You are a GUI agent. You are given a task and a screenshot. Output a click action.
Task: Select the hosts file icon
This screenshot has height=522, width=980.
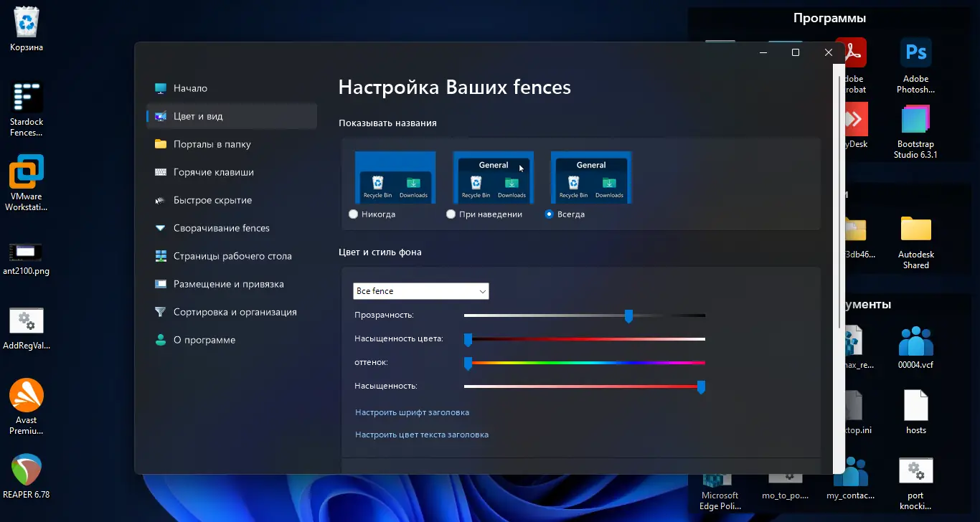916,412
